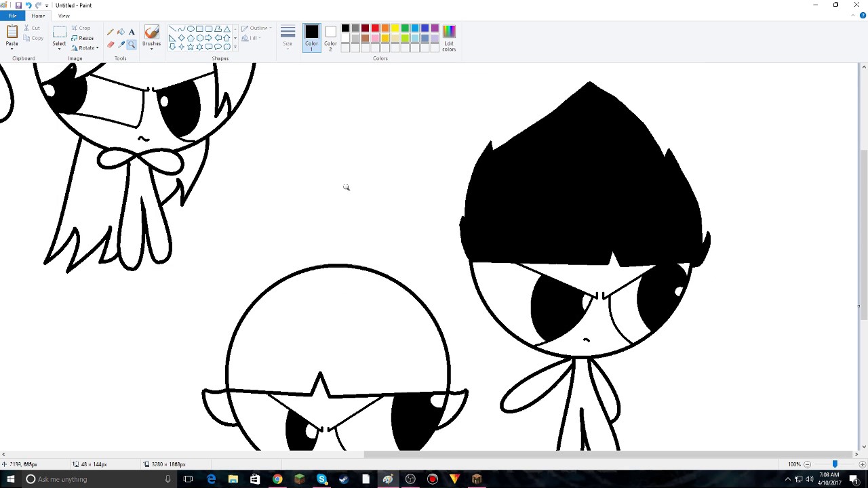Show hidden system tray icons
The image size is (868, 488).
click(788, 479)
